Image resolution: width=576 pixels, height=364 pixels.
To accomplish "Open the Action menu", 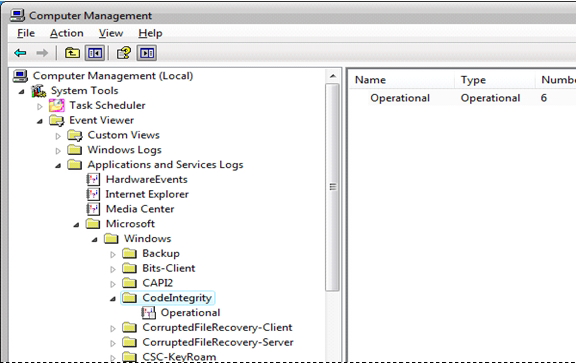I will point(67,33).
